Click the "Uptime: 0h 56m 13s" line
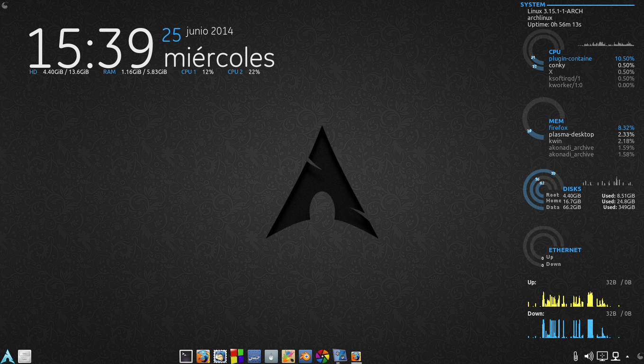644x364 pixels. point(554,24)
